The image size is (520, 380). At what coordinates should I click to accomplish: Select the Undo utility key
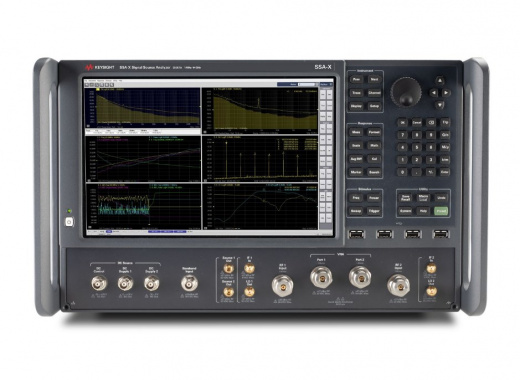click(x=441, y=198)
